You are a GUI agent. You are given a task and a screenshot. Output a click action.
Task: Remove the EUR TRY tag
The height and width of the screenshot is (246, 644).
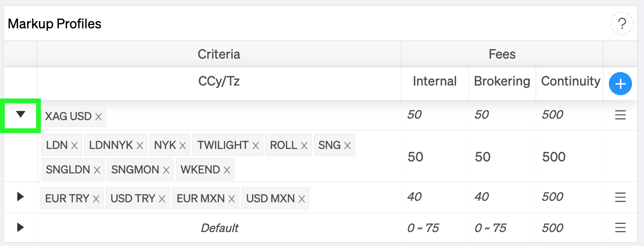[x=96, y=198]
